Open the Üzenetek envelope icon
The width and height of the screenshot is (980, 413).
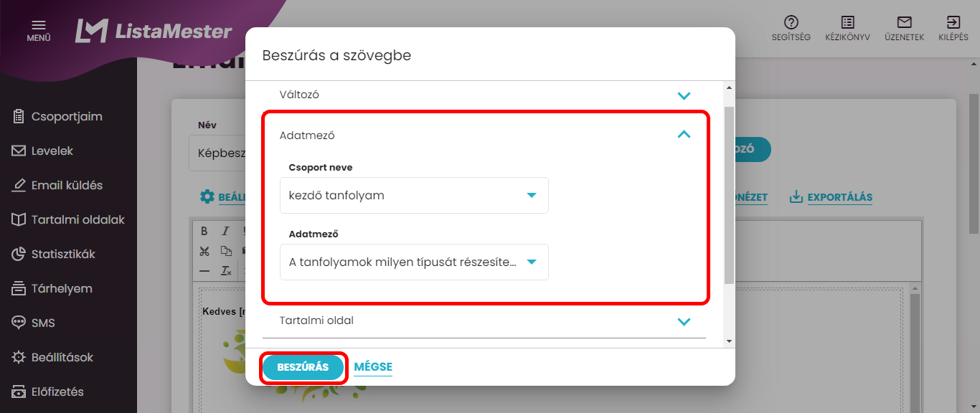(x=904, y=22)
